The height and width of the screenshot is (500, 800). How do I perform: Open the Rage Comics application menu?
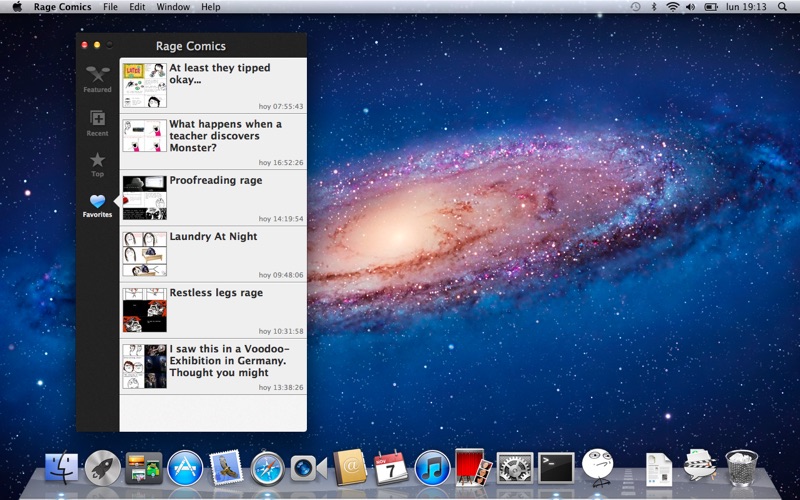(62, 7)
